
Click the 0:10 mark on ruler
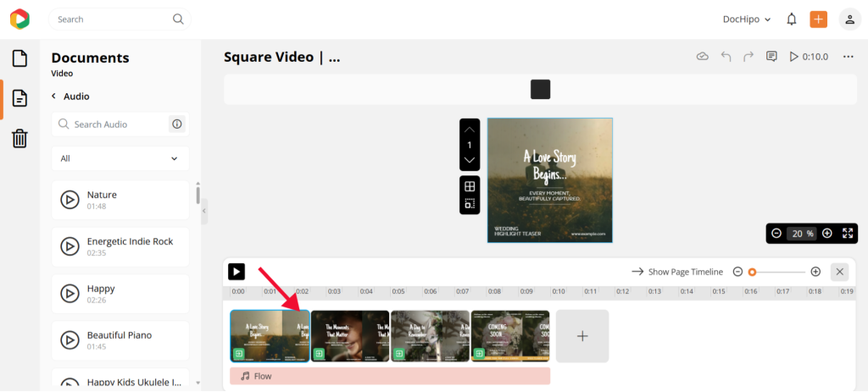pos(559,291)
